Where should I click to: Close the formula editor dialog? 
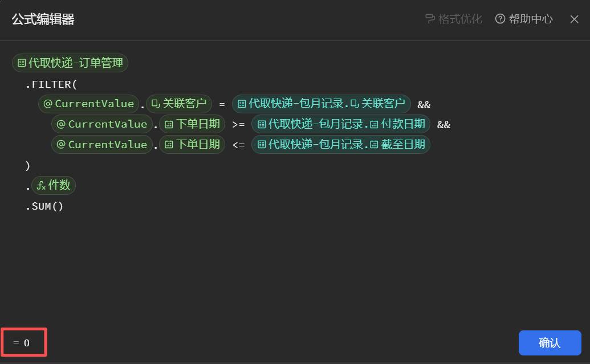[x=574, y=19]
